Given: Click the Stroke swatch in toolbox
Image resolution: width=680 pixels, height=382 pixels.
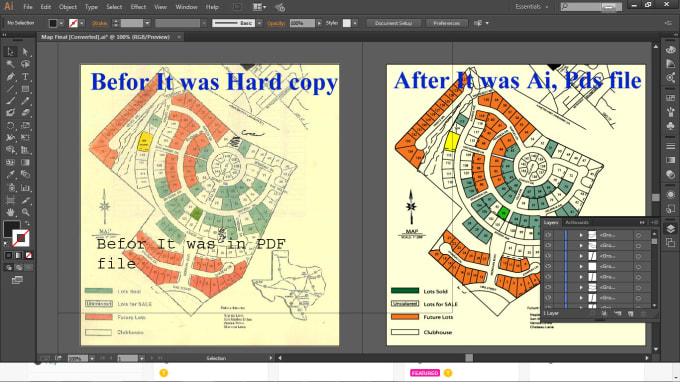Looking at the screenshot, I should click(21, 238).
